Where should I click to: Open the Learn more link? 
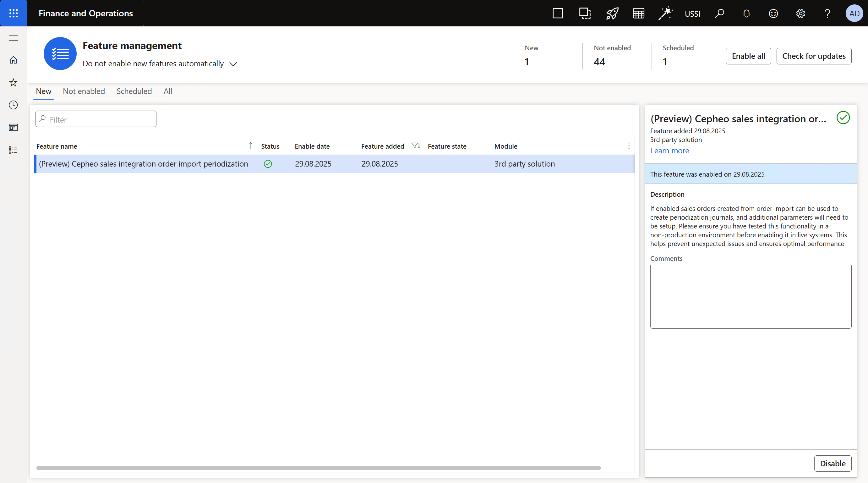[x=669, y=151]
